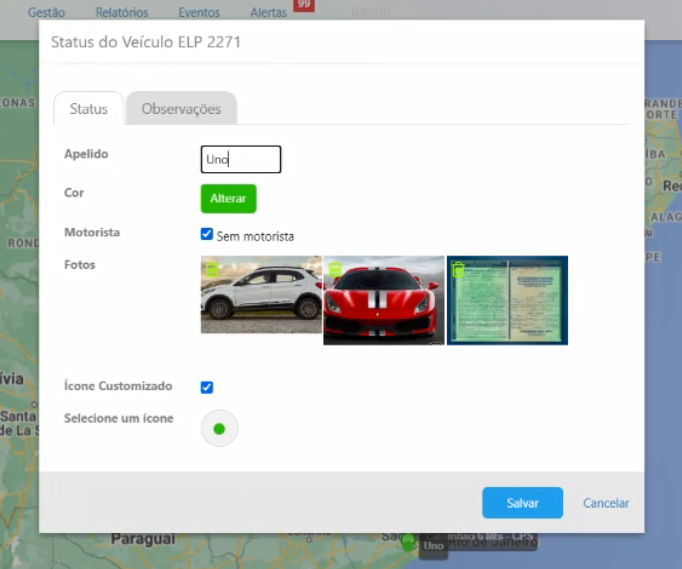Open the Gestão menu

point(46,13)
